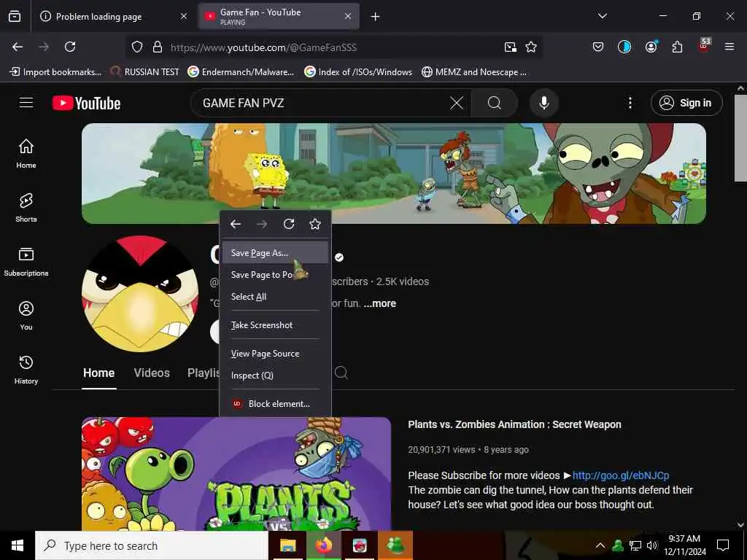Click channel search magnifier icon
The image size is (747, 560).
(x=341, y=373)
